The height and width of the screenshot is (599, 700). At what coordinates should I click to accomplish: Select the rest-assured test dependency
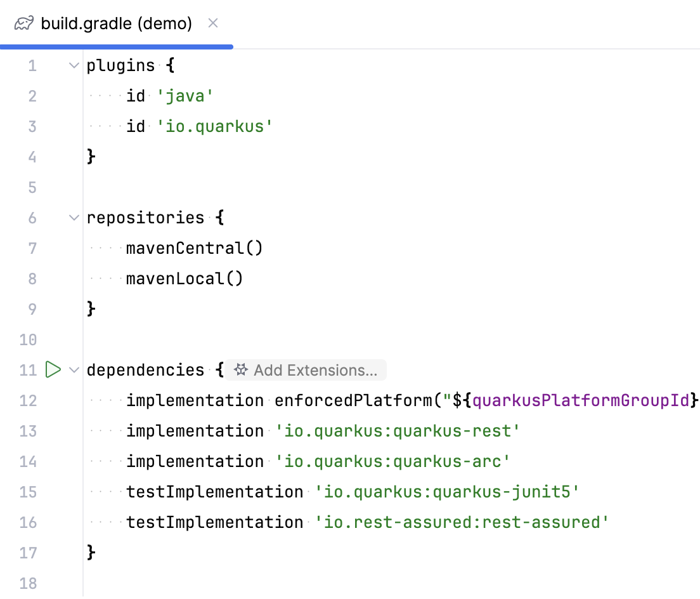click(x=463, y=522)
